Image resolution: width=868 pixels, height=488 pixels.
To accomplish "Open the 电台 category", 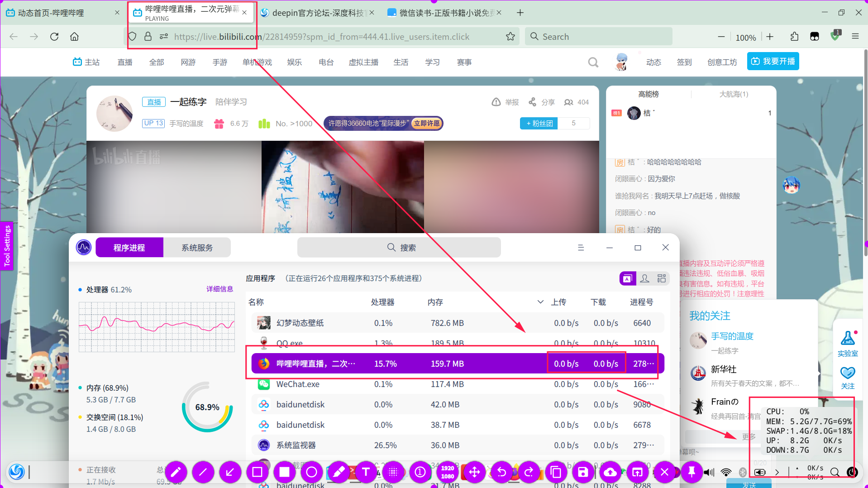I will [326, 62].
